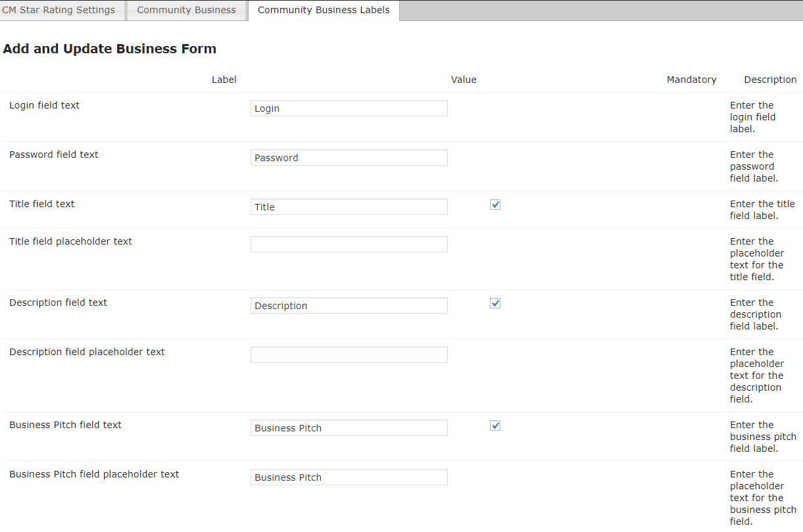Click the Description column header

[x=770, y=80]
